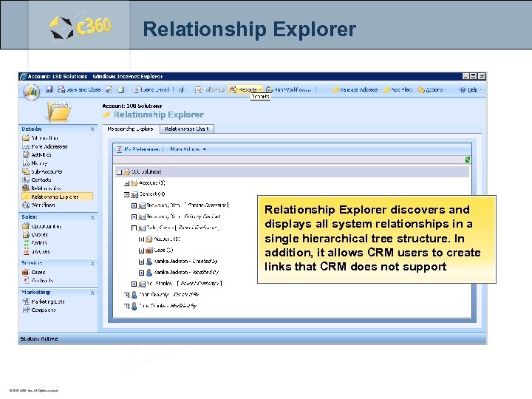Screen dimensions: 532x399
Task: Open Relationships in the sidebar
Action: (41, 188)
